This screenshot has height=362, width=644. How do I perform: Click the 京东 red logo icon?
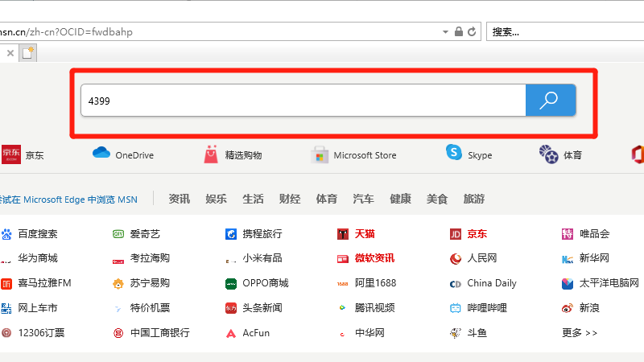(11, 154)
